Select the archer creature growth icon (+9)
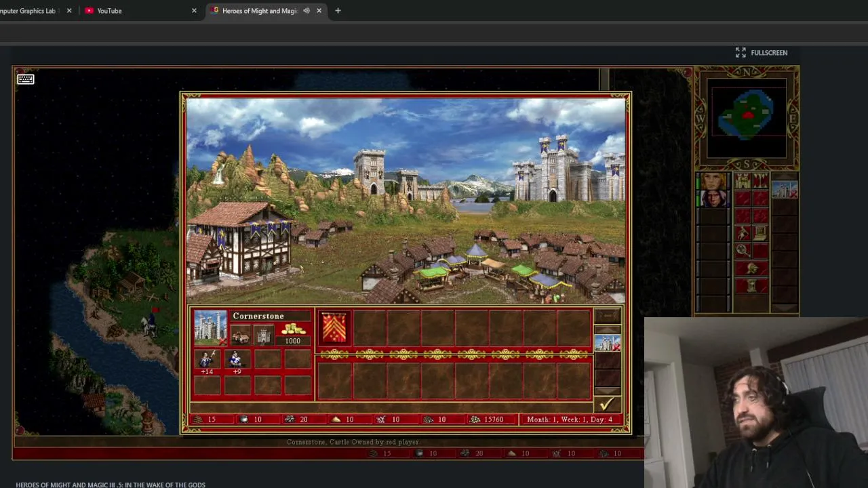Screen dimensions: 868x488 (236, 359)
